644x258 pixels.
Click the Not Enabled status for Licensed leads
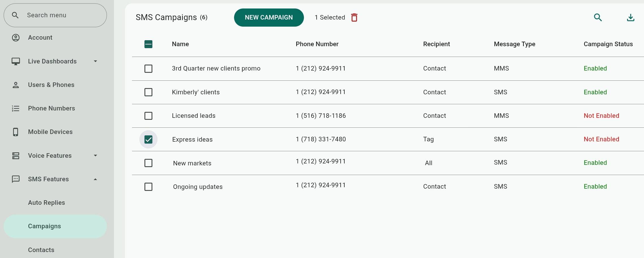tap(602, 116)
